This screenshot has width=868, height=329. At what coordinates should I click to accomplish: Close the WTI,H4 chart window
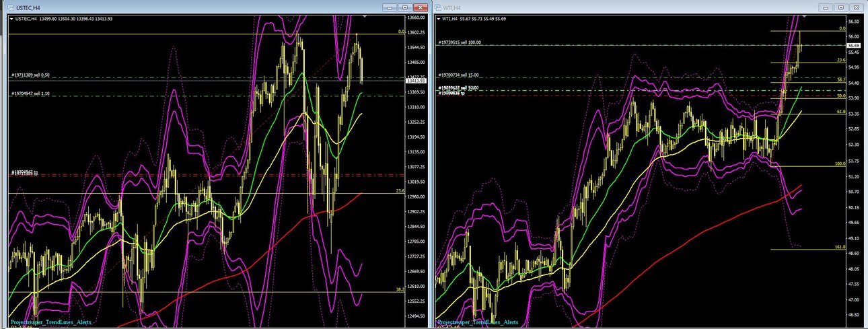[x=855, y=7]
